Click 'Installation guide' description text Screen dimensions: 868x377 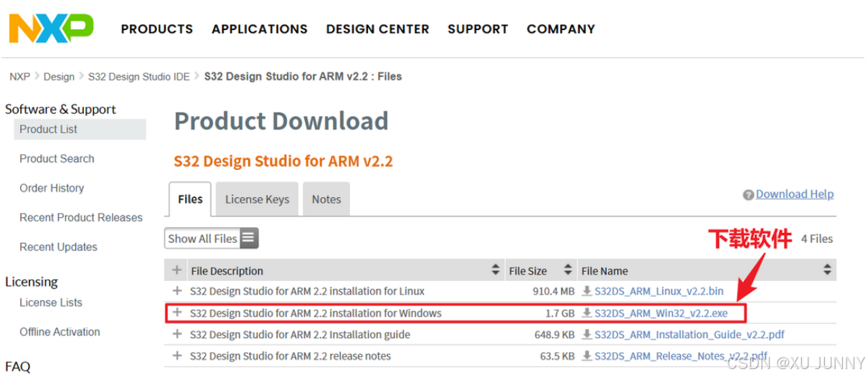point(300,335)
